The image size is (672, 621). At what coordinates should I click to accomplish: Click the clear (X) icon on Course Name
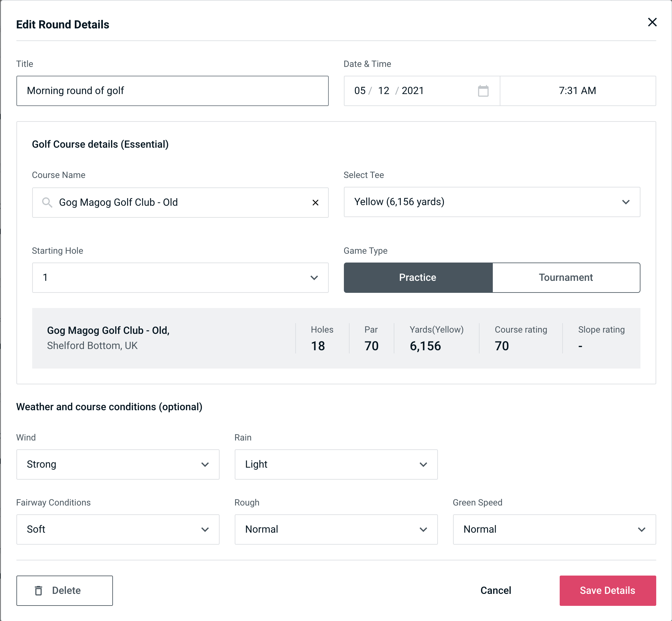pos(315,202)
